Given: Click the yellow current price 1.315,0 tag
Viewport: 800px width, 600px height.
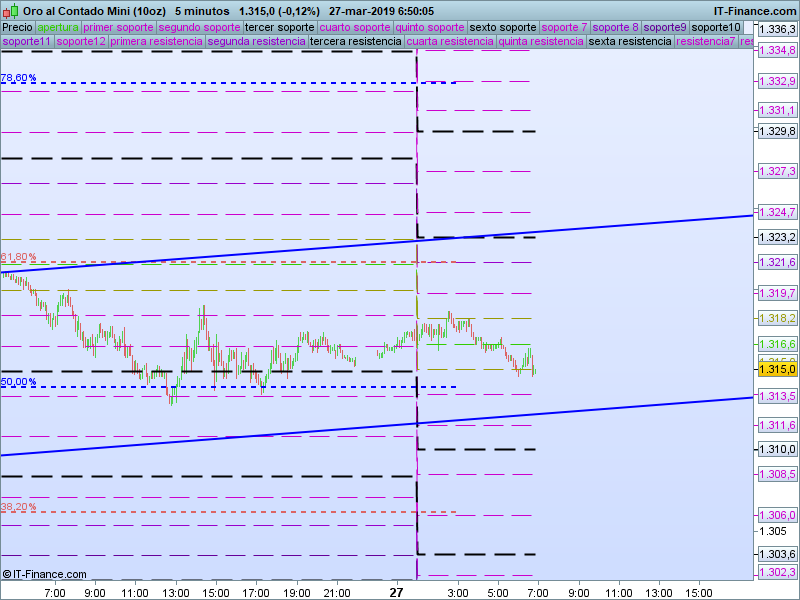Looking at the screenshot, I should point(776,370).
